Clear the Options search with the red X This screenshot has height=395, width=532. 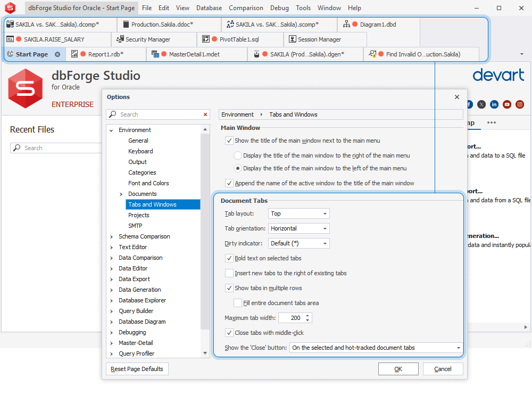tap(205, 114)
